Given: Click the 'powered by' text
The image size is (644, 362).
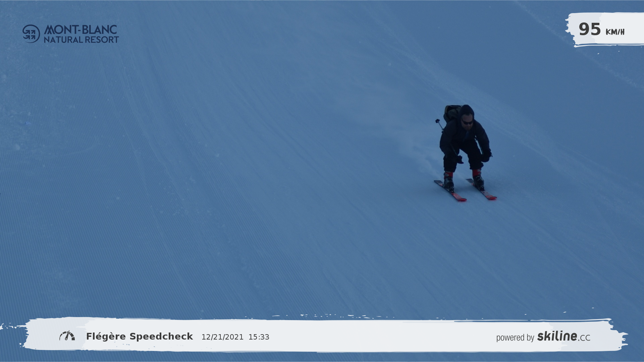Looking at the screenshot, I should [515, 338].
